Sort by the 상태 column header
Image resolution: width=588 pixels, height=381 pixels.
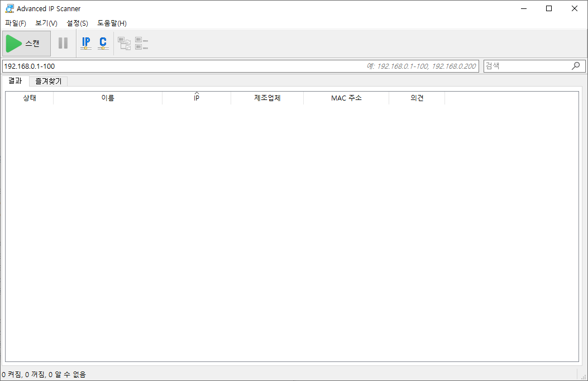29,98
